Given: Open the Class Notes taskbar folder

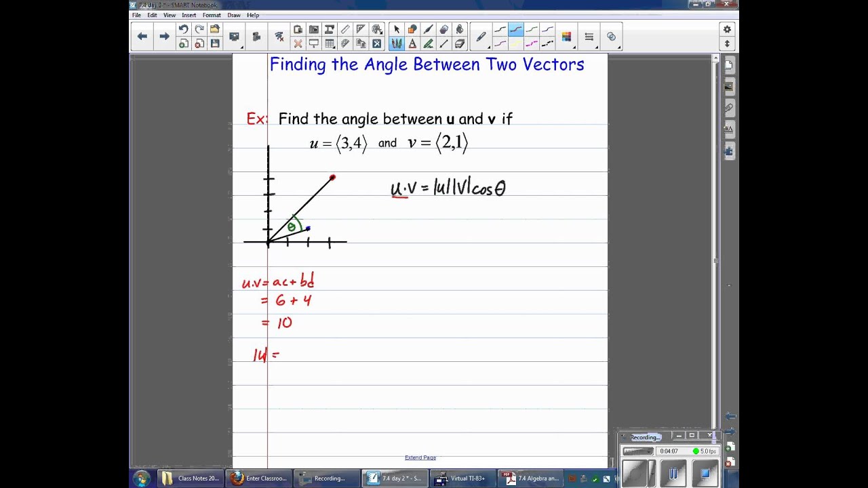Looking at the screenshot, I should [x=191, y=479].
